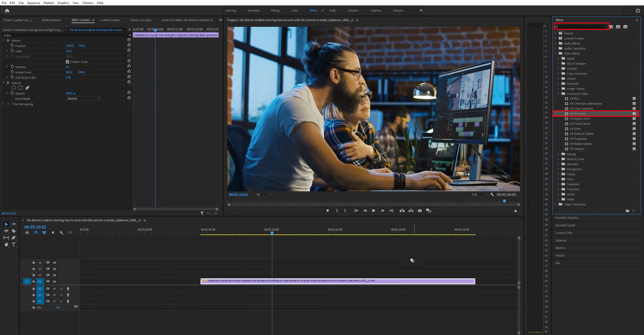Toggle Uniform Scale checkbox
The height and width of the screenshot is (335, 644).
click(x=67, y=61)
